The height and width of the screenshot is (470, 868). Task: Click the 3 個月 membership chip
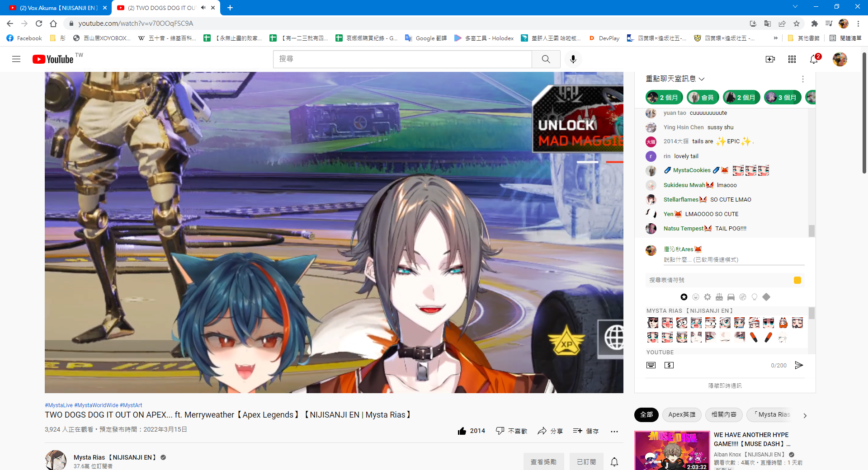point(783,97)
